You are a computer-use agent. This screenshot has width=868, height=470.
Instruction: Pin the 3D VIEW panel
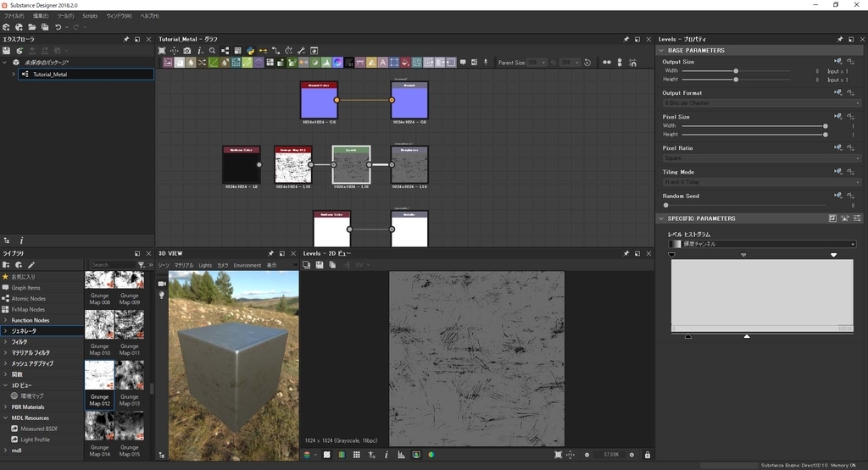click(270, 253)
